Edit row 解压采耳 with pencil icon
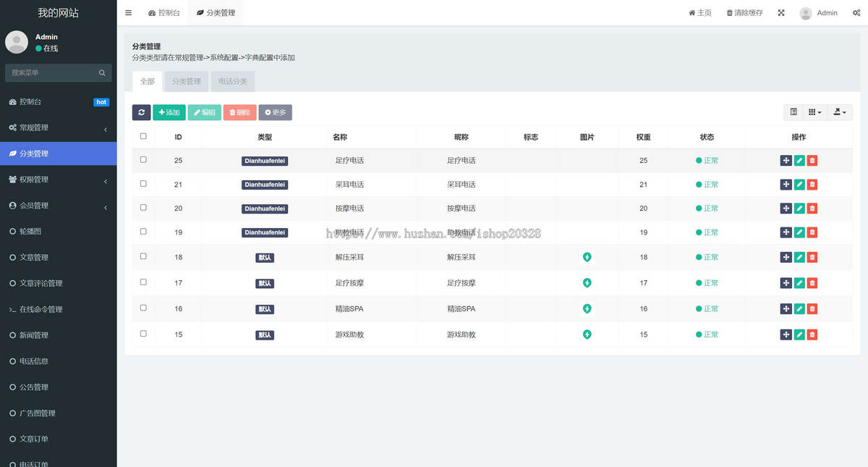Viewport: 868px width, 467px height. (799, 257)
